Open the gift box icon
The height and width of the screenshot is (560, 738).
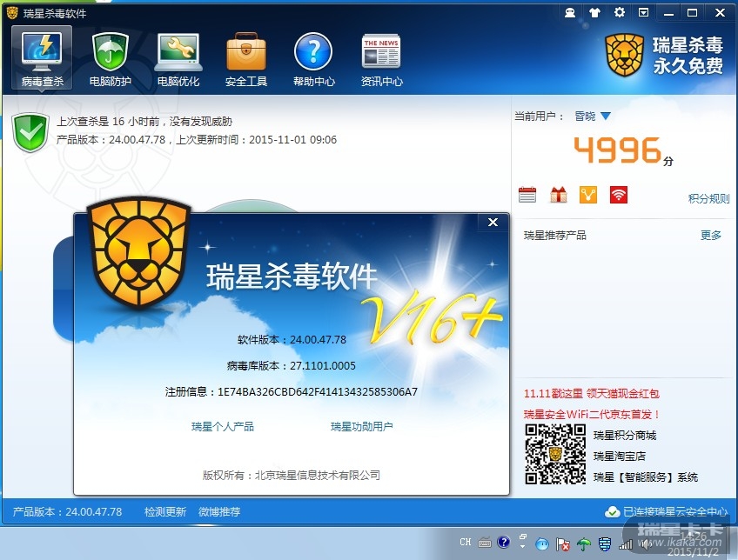tap(559, 195)
